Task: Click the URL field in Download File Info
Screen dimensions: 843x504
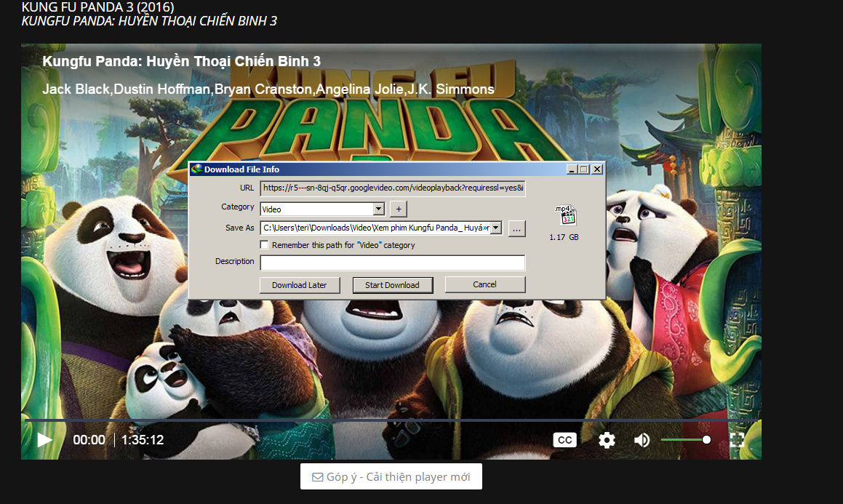Action: 393,188
